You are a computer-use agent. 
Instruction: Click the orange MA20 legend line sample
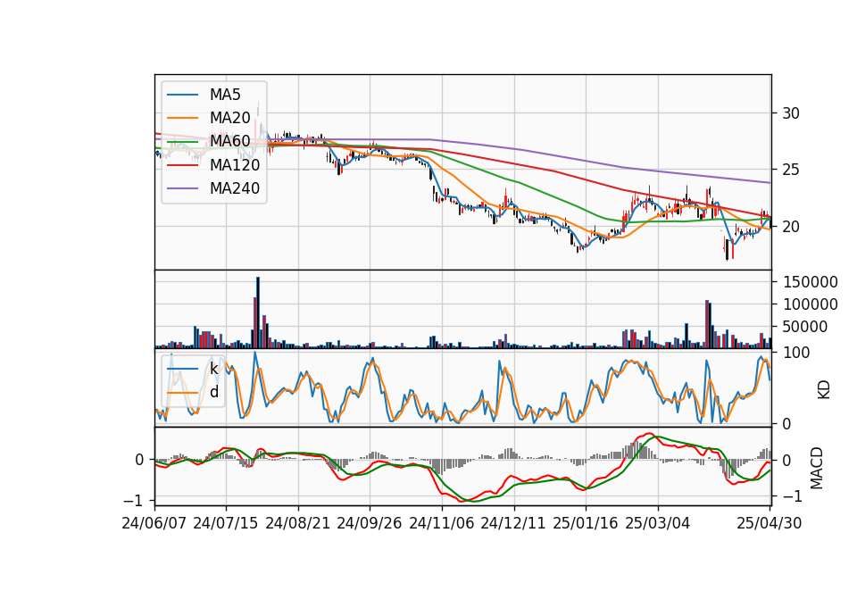tap(182, 118)
